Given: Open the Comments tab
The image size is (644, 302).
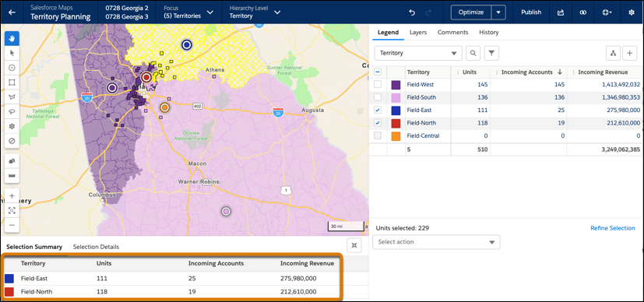Looking at the screenshot, I should point(452,33).
